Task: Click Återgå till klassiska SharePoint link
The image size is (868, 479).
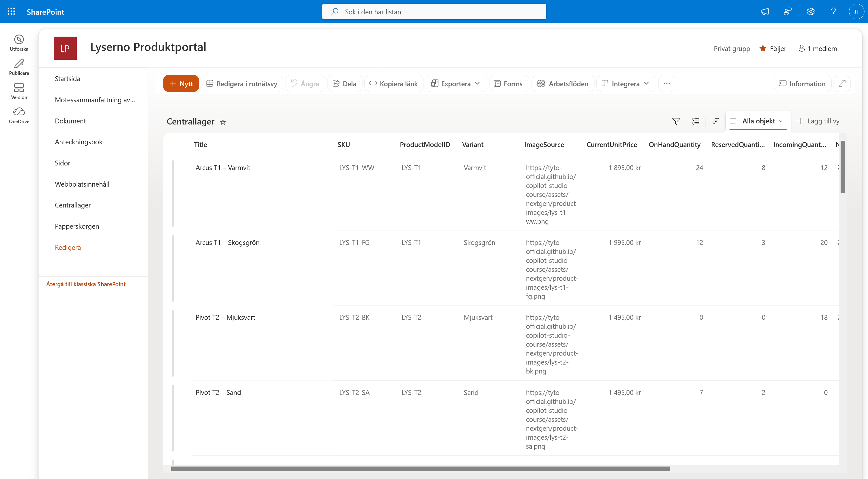Action: [85, 284]
